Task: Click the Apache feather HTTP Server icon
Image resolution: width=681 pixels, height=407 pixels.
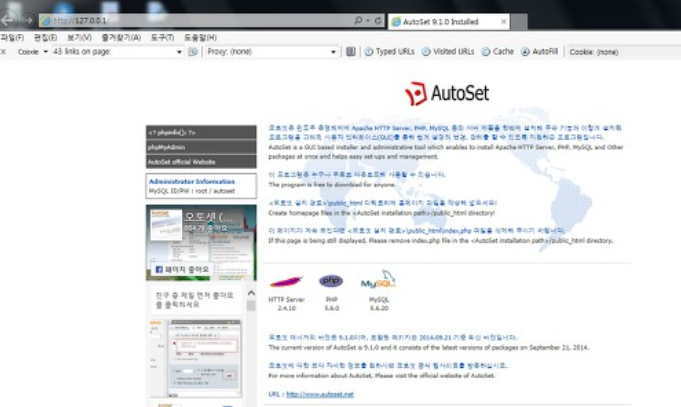Action: 286,282
